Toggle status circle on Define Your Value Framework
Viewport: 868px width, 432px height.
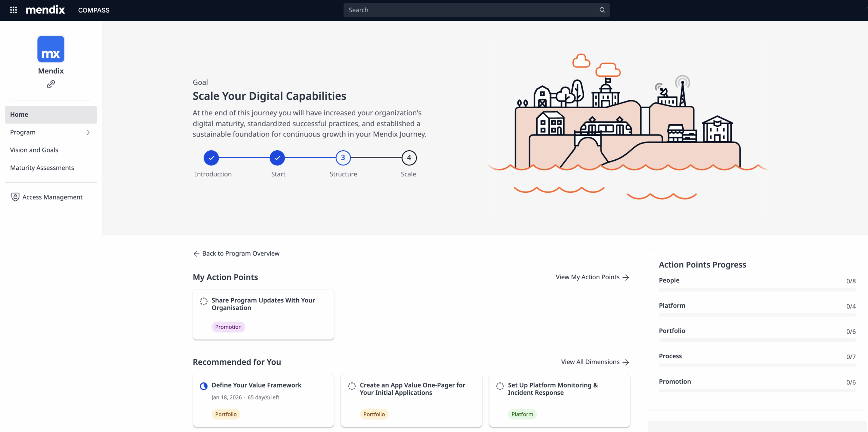coord(203,386)
